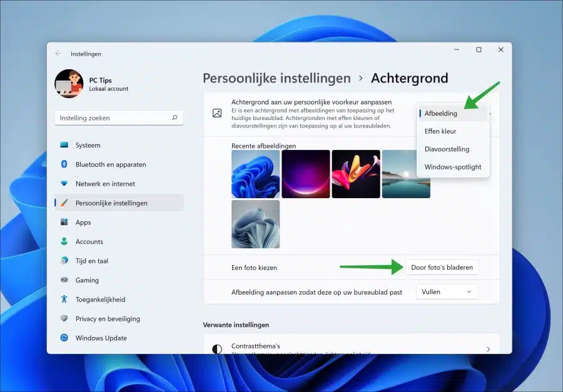Open the Apps section
Viewport: 563px width, 392px height.
[119, 222]
